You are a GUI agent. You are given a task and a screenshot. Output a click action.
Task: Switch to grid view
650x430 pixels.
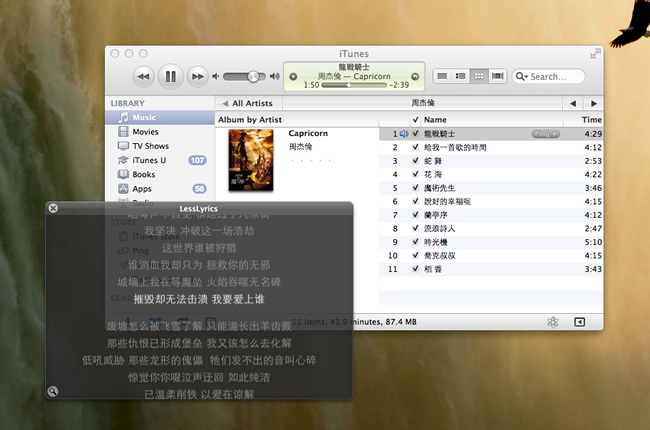479,76
